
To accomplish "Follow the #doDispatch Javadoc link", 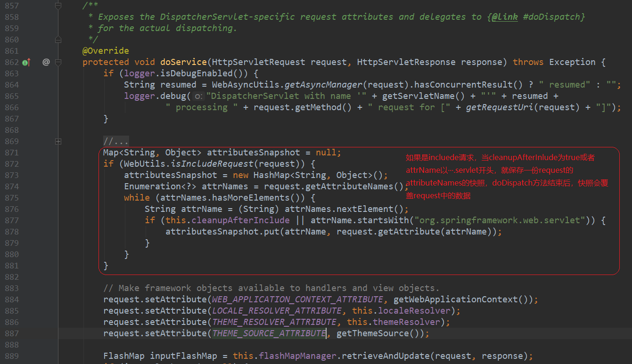I will click(x=554, y=17).
